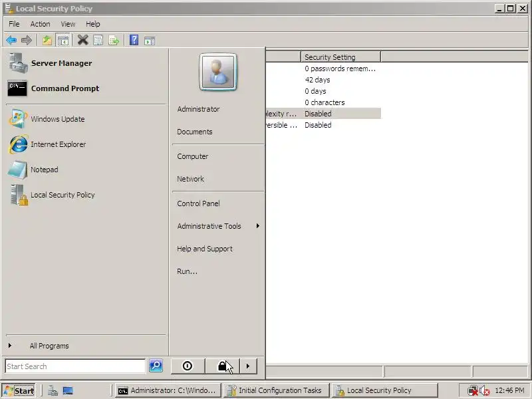Open the Help menu
This screenshot has height=399, width=532.
[92, 24]
